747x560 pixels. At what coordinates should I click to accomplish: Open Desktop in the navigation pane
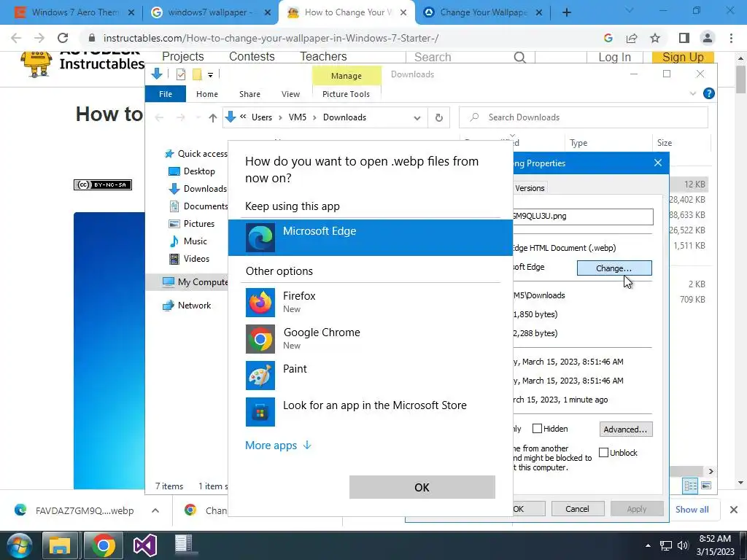192,171
